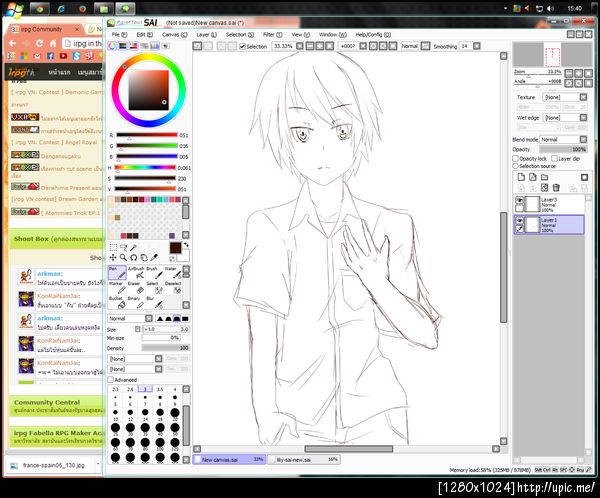
Task: Open the brush blending mode Normal dropdown
Action: pyautogui.click(x=130, y=318)
